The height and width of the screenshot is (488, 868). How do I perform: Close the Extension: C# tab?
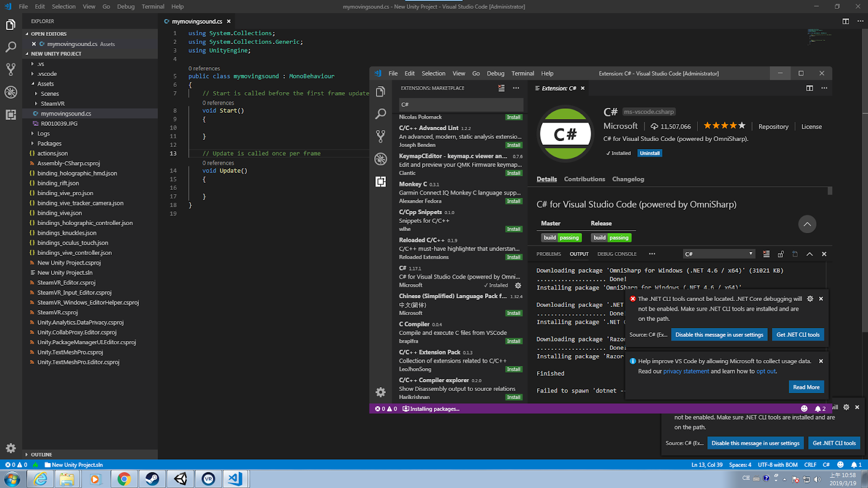583,88
